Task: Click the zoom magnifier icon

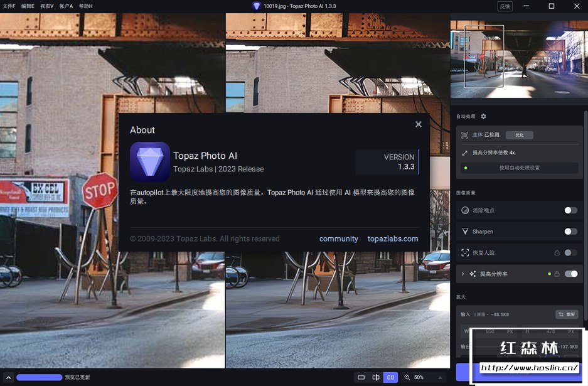Action: (x=407, y=377)
